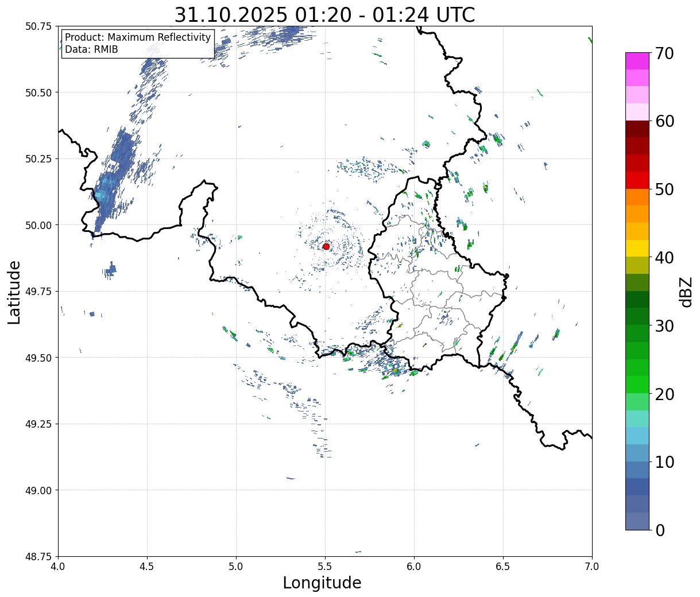Select the plot title with date and time
The height and width of the screenshot is (597, 700).
point(324,15)
